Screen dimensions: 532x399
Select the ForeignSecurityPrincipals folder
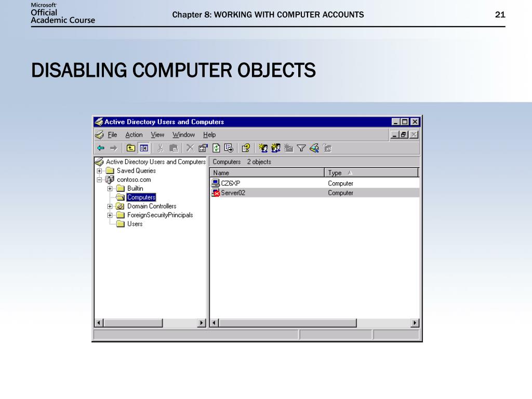[x=160, y=215]
